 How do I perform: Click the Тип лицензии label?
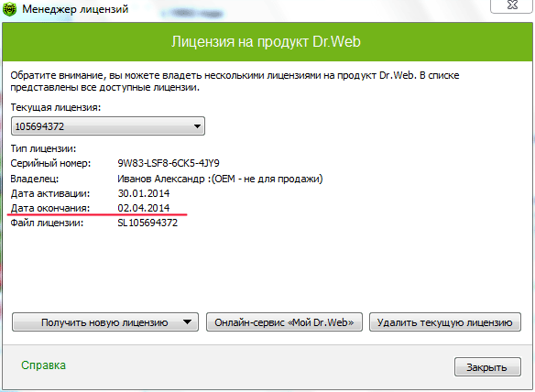coord(43,148)
